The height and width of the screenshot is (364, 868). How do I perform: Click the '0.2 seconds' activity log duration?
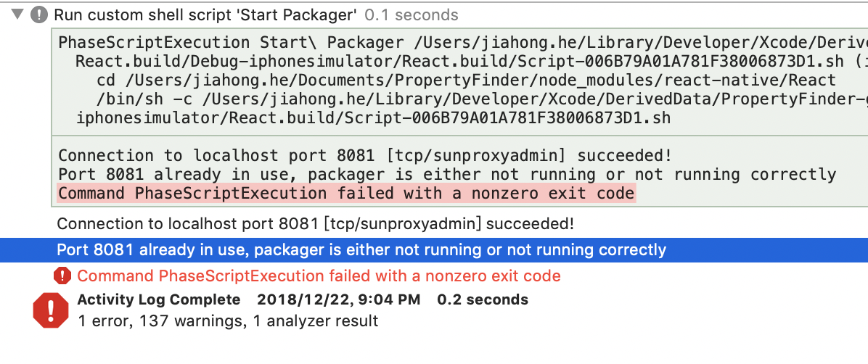coord(483,300)
